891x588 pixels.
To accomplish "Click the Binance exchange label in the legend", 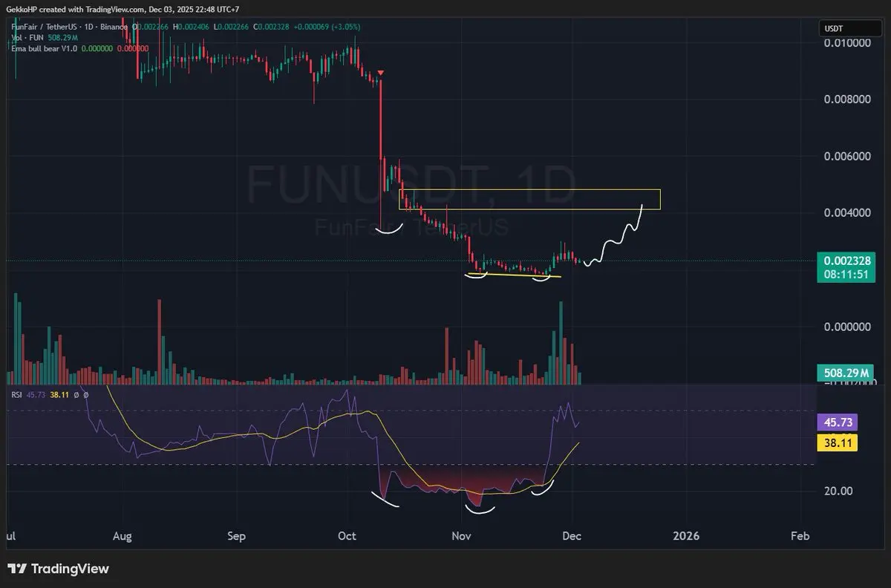I will (114, 27).
